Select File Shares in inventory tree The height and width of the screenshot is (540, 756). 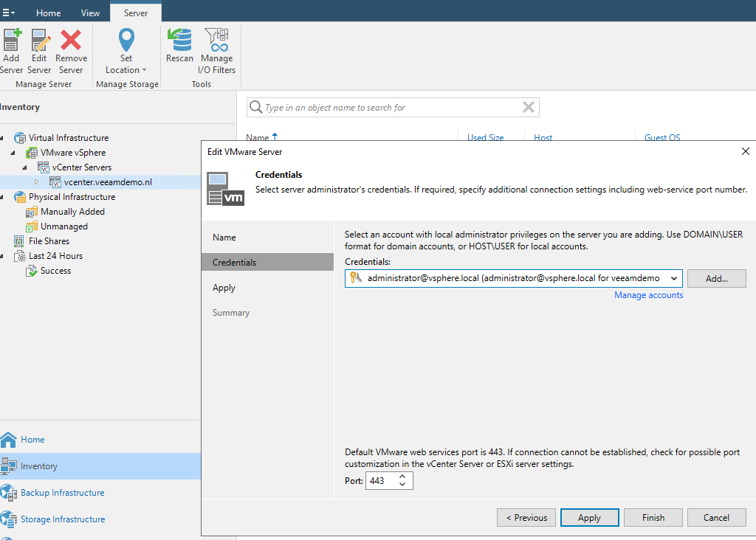pyautogui.click(x=49, y=241)
